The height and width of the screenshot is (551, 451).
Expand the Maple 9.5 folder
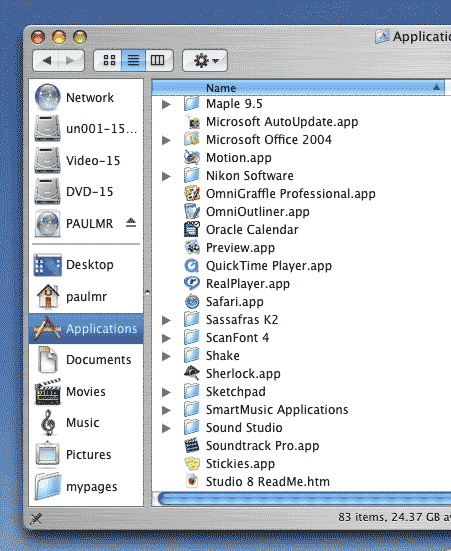click(x=166, y=104)
